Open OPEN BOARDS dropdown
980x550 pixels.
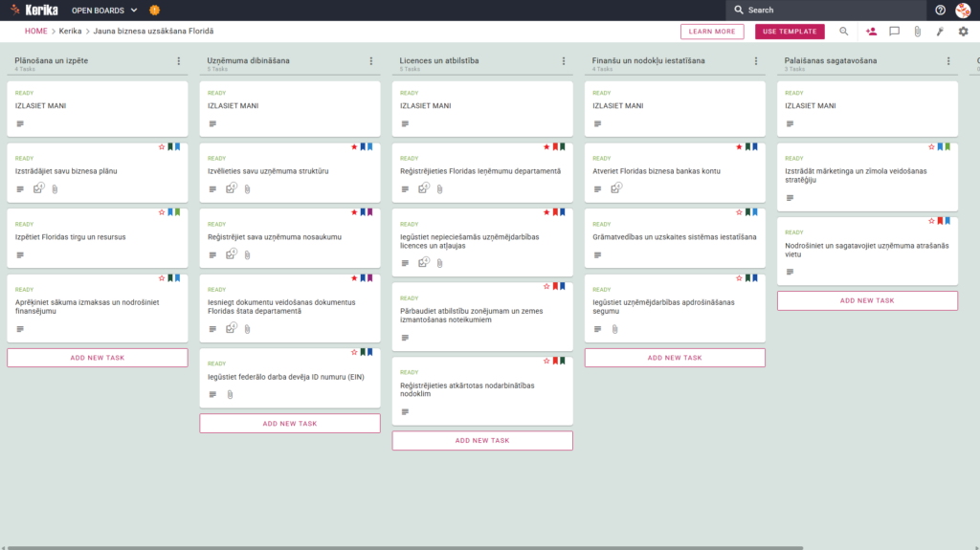point(104,10)
